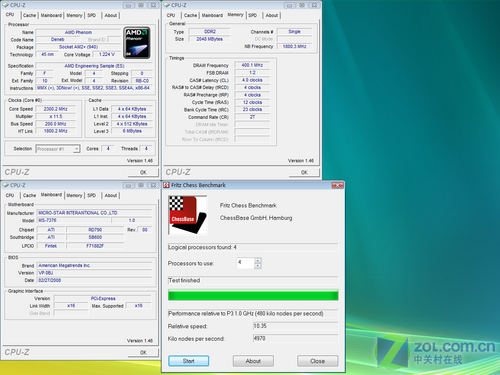
Task: Click the motherboard Model value MS-7376
Action: (x=73, y=220)
